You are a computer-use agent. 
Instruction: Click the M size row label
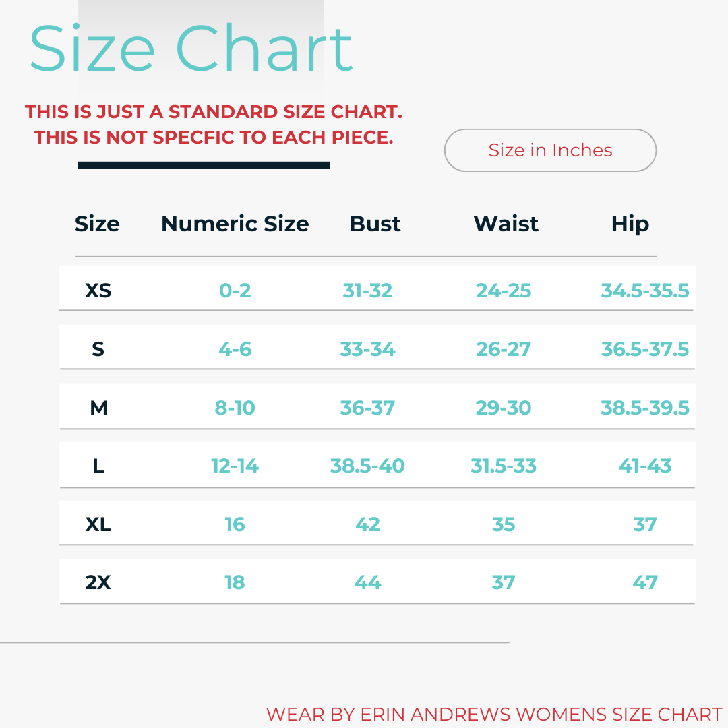pos(98,408)
